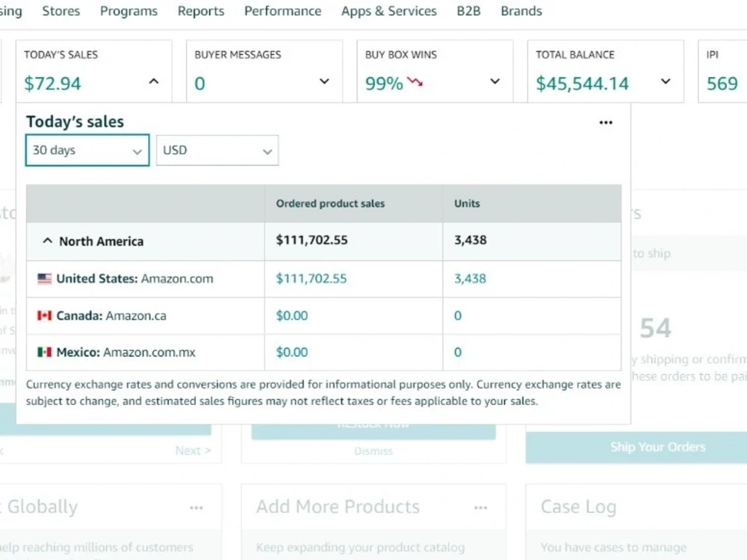Click the $72.94 Today's Sales value
The image size is (747, 560).
click(x=52, y=84)
